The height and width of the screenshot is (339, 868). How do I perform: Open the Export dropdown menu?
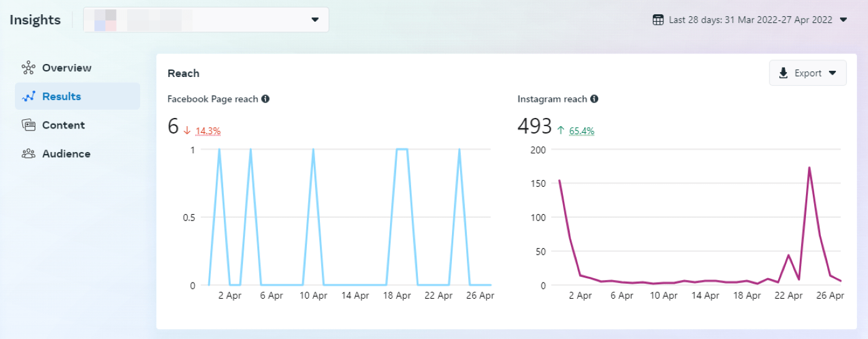tap(808, 73)
